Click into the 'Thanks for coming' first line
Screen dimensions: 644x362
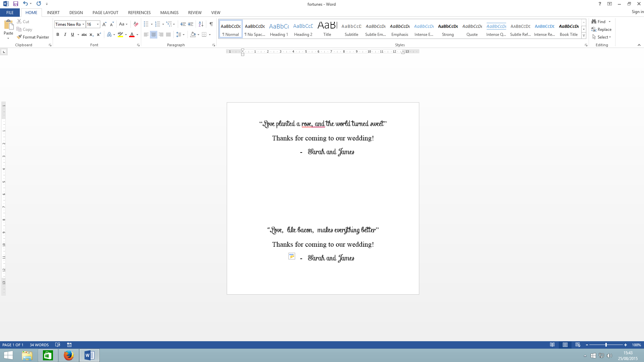coord(323,138)
